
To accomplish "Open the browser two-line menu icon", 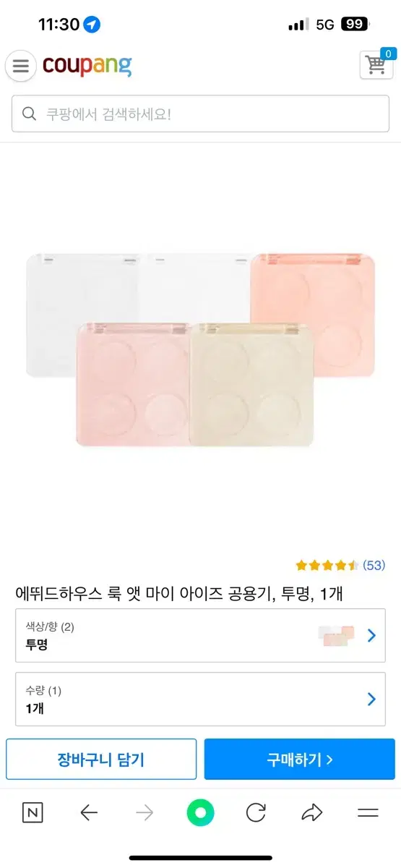I will [368, 813].
